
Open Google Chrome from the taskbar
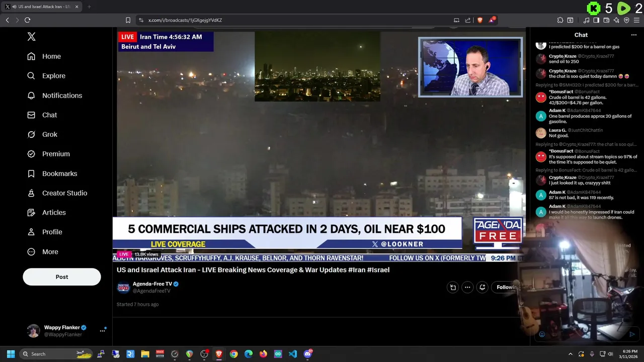pos(233,354)
